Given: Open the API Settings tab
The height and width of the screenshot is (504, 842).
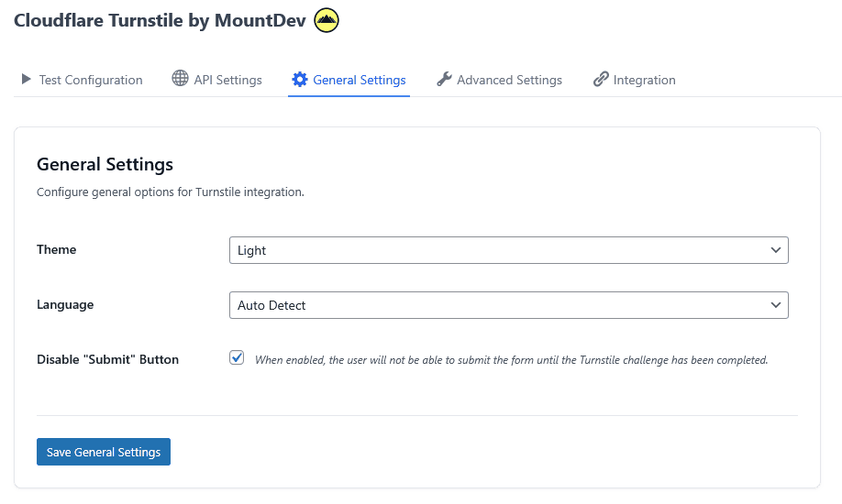Looking at the screenshot, I should coord(217,80).
